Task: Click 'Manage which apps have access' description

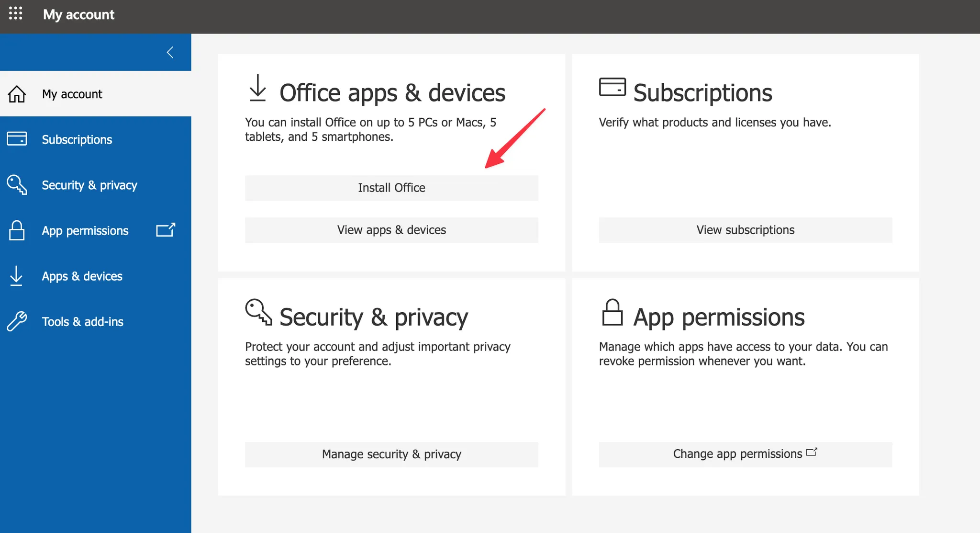Action: point(743,353)
